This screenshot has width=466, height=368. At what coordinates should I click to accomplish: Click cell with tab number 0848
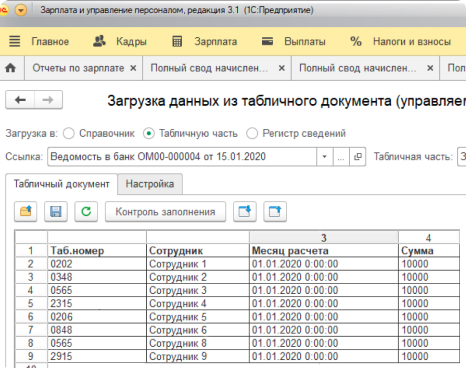click(97, 330)
